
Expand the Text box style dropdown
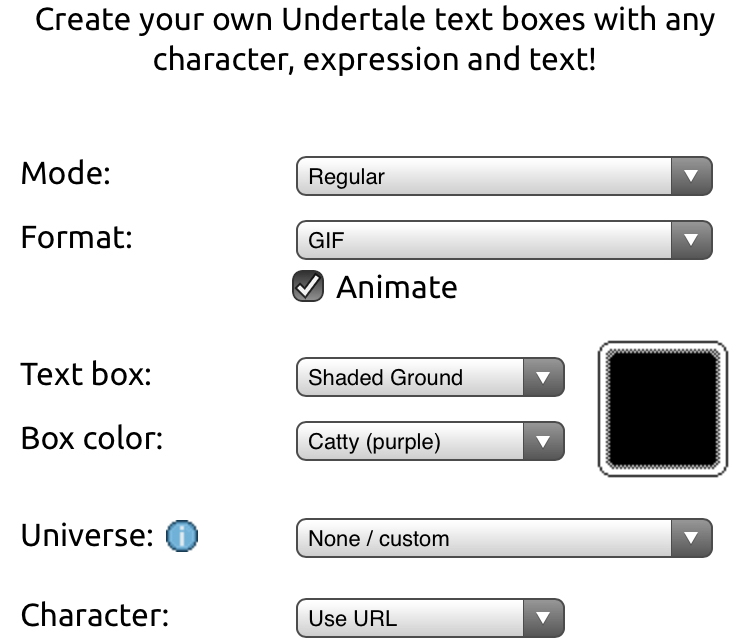click(415, 377)
